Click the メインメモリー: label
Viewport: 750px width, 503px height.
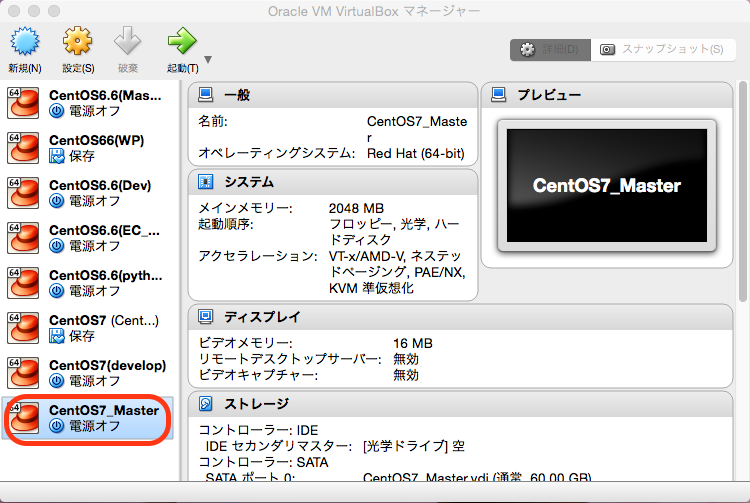point(245,208)
